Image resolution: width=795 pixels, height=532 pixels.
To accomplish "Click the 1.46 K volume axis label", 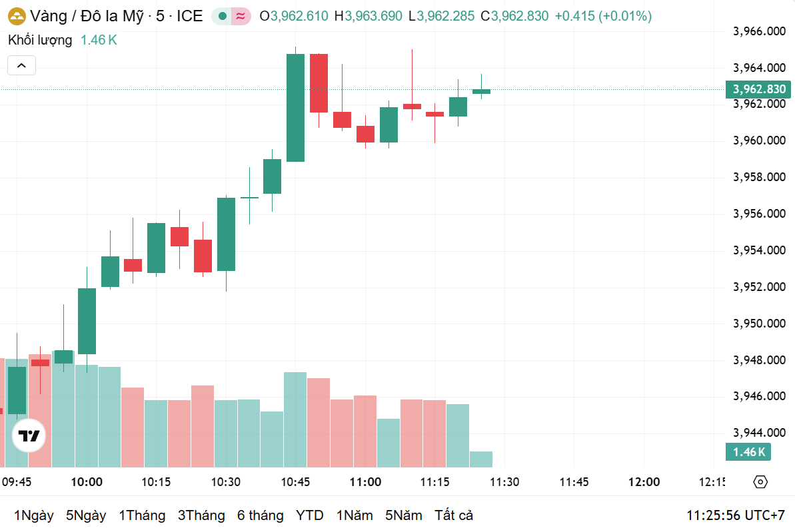I will click(x=750, y=453).
